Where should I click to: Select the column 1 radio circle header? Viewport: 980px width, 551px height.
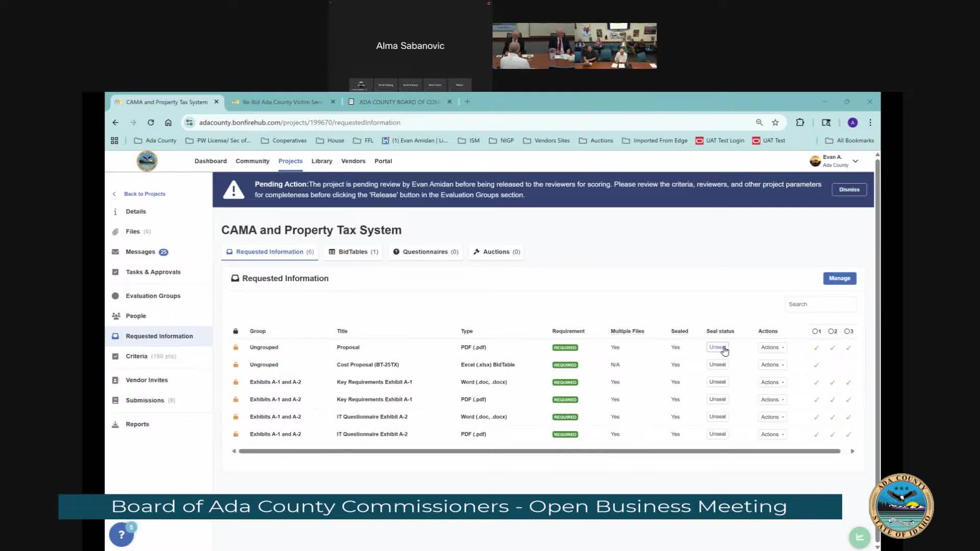[815, 332]
